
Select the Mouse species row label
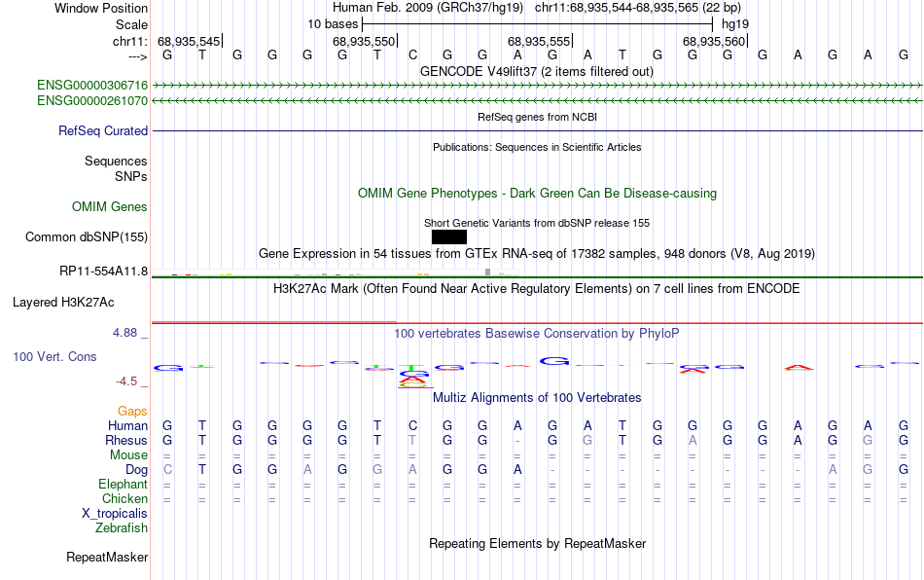(x=129, y=455)
